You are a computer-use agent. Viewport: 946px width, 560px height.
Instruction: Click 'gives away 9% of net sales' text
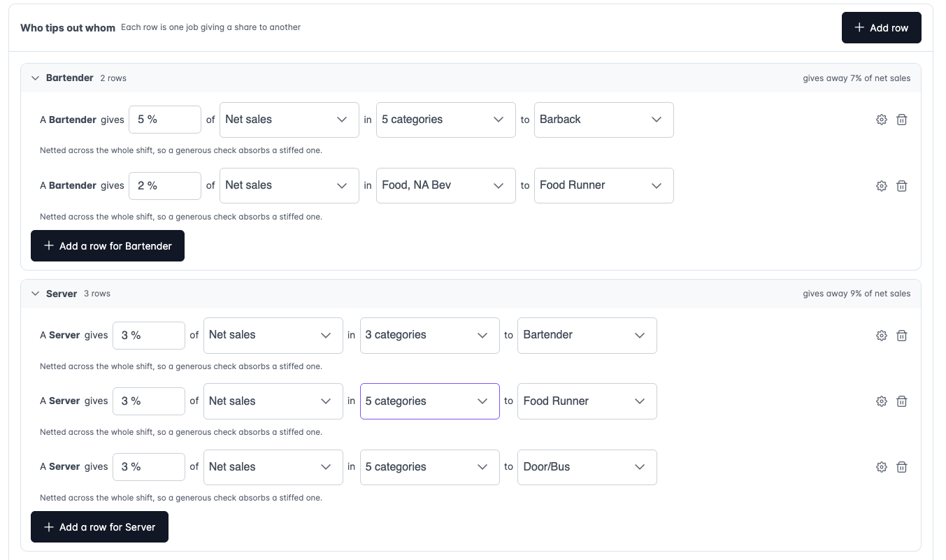pyautogui.click(x=857, y=294)
